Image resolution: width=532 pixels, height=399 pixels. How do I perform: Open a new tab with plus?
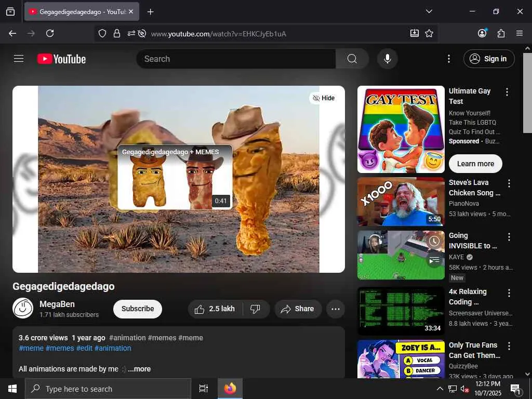(x=150, y=12)
